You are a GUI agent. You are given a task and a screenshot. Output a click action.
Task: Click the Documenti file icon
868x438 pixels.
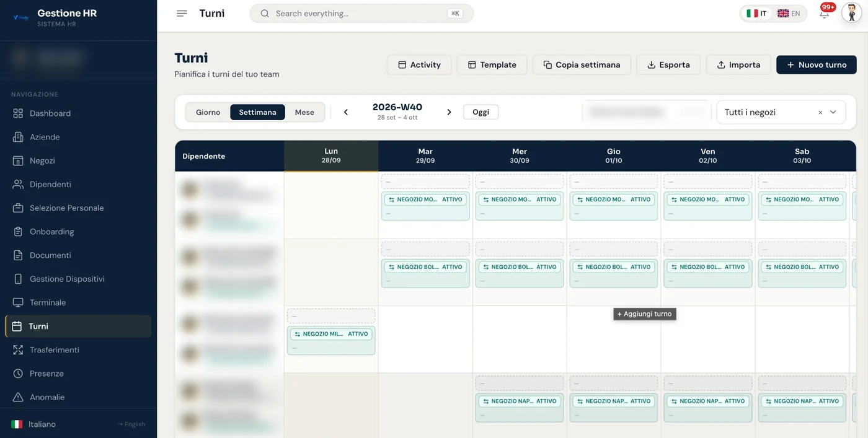17,255
